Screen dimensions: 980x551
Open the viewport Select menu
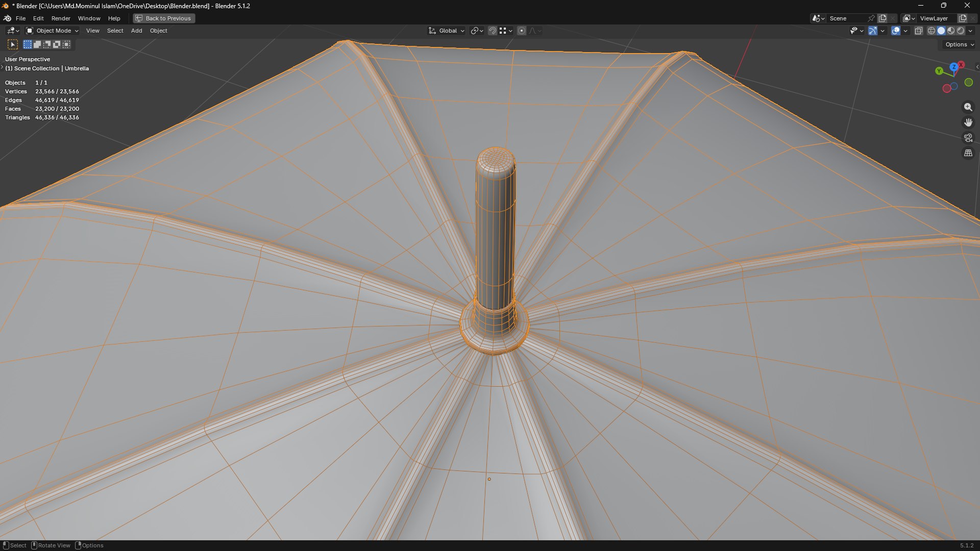(x=115, y=31)
